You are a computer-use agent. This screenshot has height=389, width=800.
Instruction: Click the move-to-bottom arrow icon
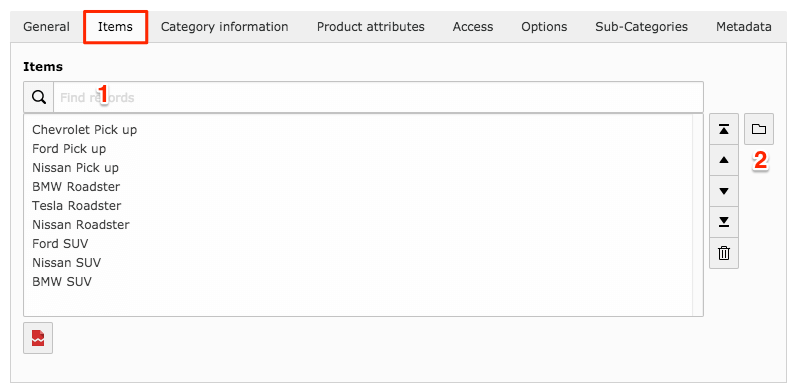(723, 222)
